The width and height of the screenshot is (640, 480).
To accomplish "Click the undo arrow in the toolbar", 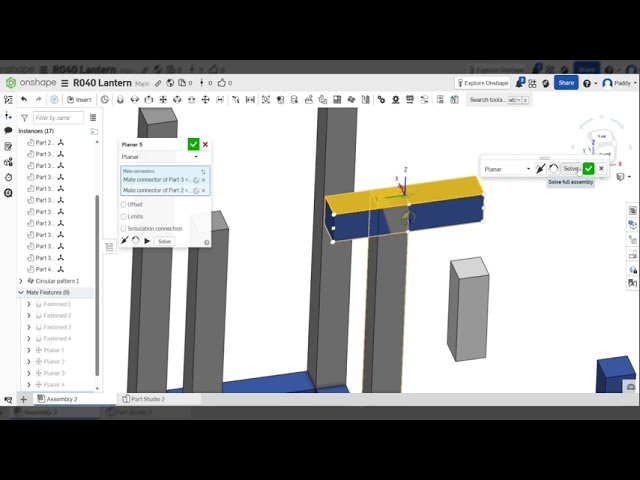I will (x=24, y=100).
